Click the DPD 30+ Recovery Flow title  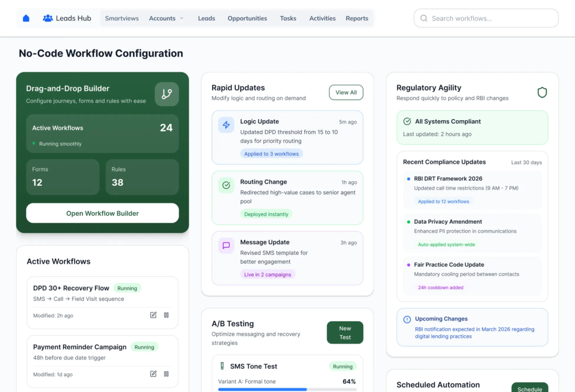click(71, 288)
